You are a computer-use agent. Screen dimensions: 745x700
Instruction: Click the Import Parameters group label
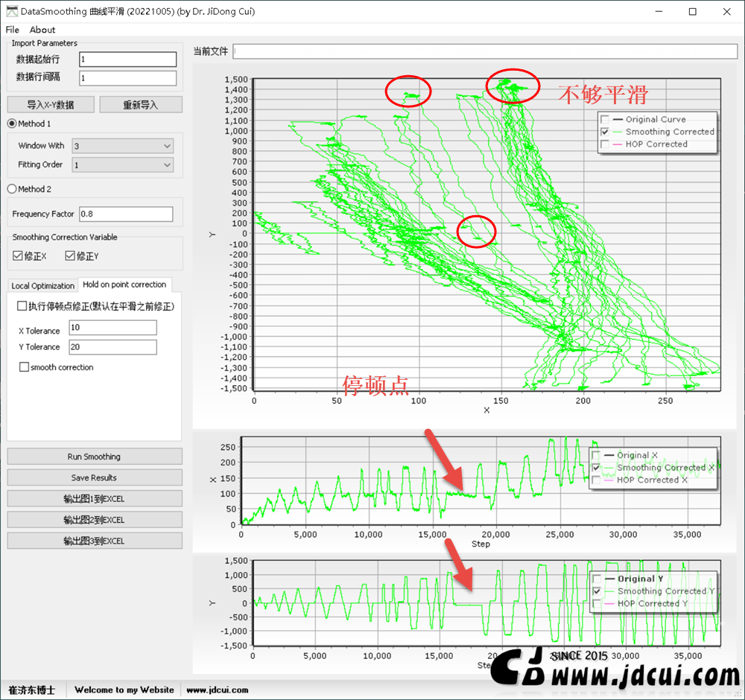click(x=44, y=42)
